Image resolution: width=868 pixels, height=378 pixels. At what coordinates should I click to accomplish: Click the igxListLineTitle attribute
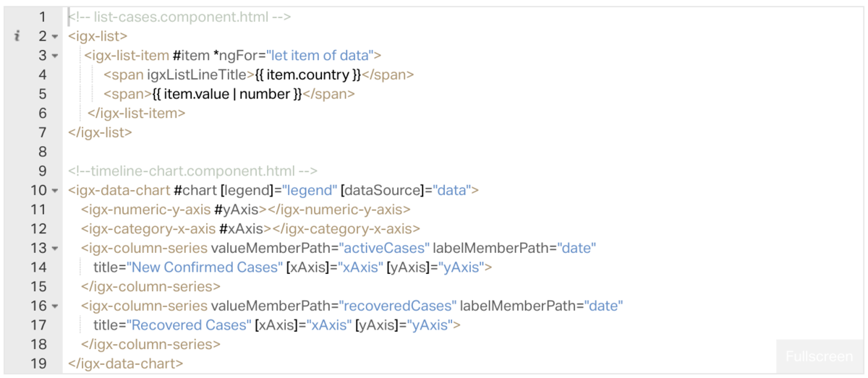pos(201,74)
